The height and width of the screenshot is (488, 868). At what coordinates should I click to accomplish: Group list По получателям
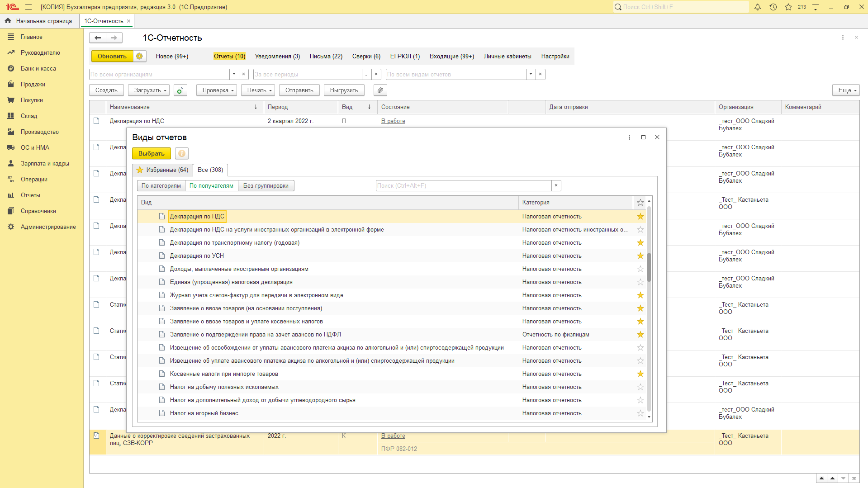point(211,185)
